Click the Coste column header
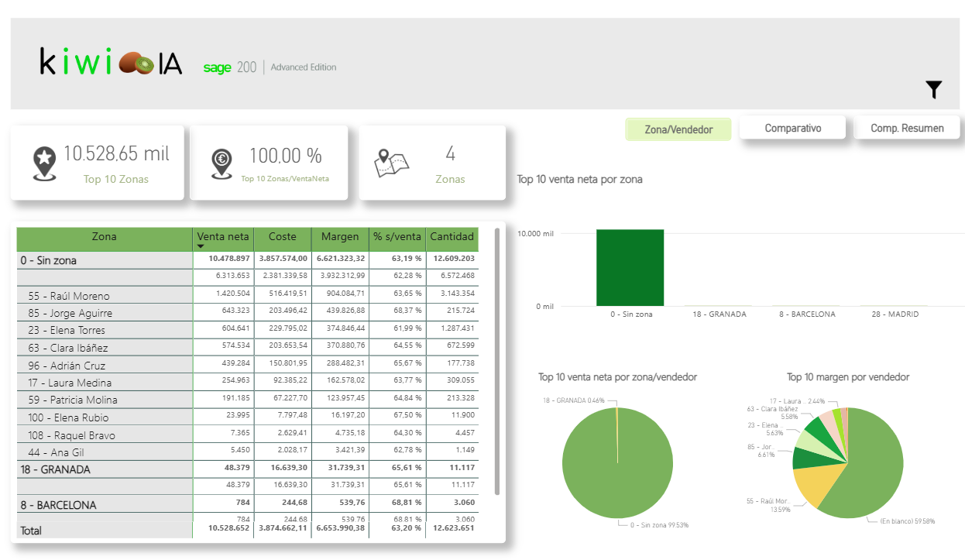This screenshot has width=965, height=560. pos(283,237)
